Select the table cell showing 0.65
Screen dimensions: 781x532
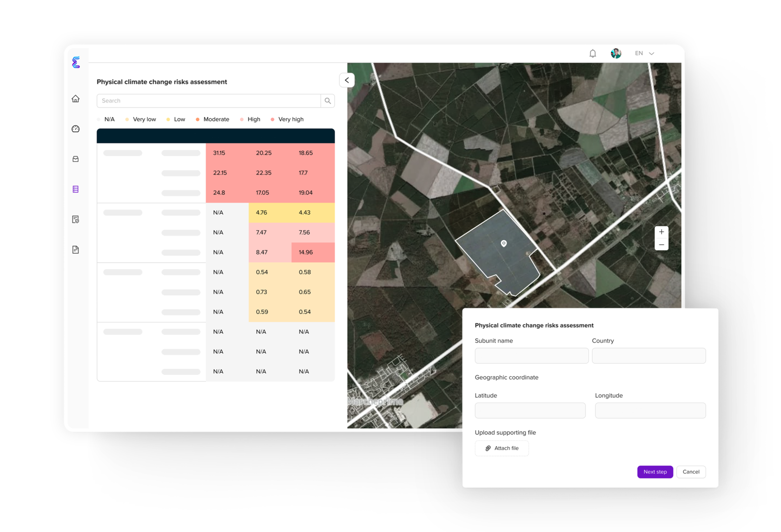click(313, 292)
